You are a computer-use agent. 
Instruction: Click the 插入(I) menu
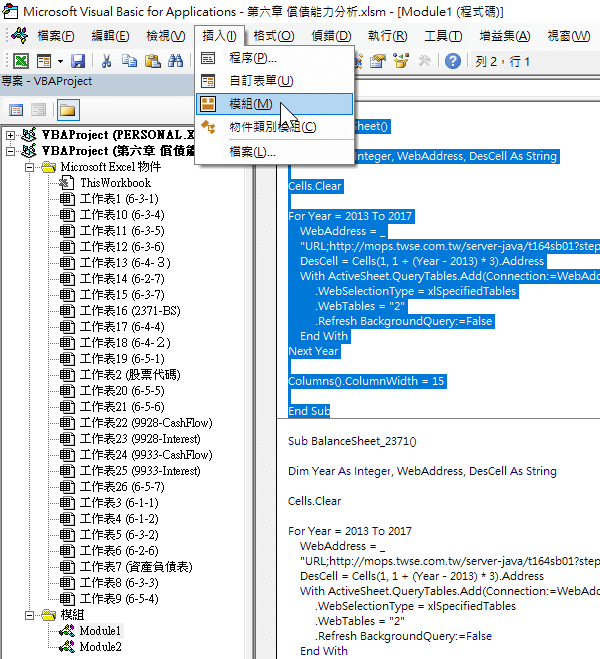219,36
